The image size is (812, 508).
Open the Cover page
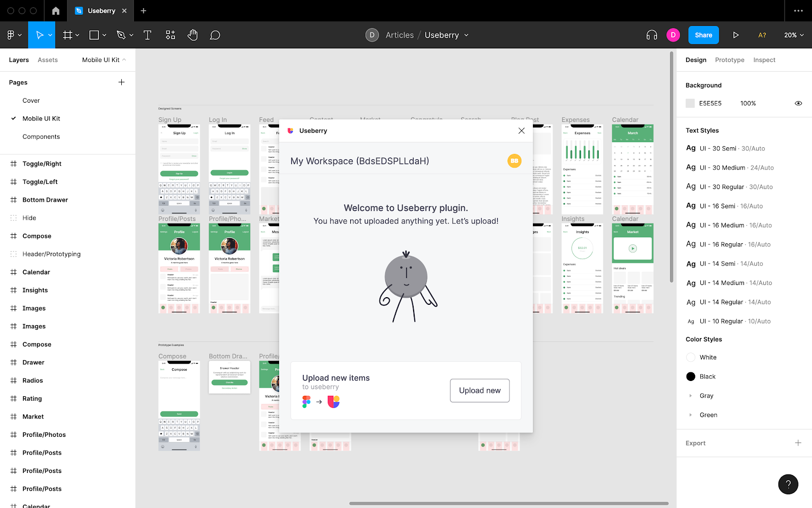tap(31, 101)
